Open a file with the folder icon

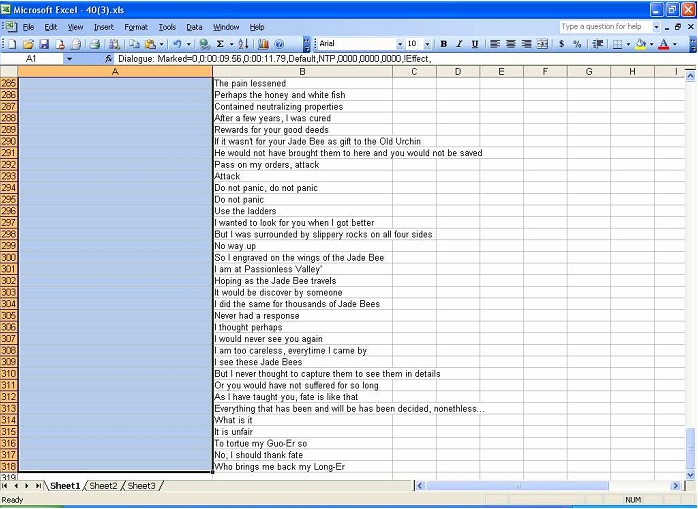[28, 44]
